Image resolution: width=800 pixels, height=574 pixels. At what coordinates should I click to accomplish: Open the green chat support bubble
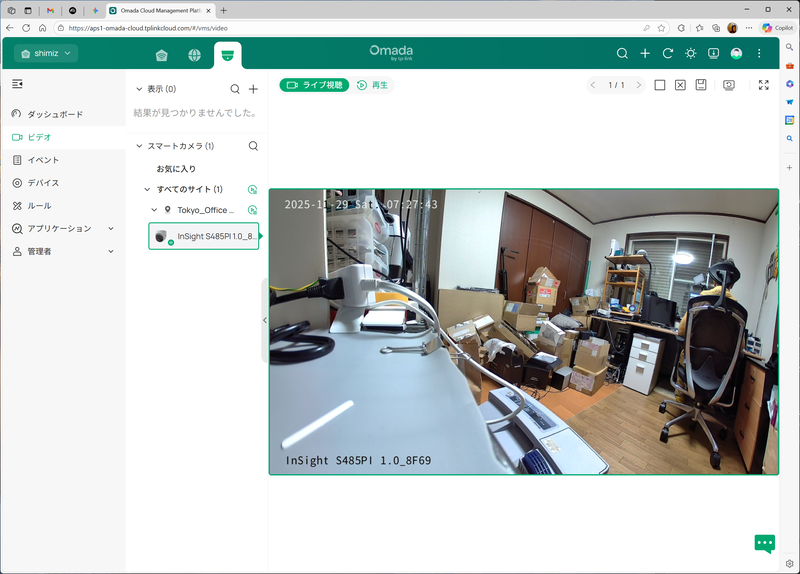[764, 544]
